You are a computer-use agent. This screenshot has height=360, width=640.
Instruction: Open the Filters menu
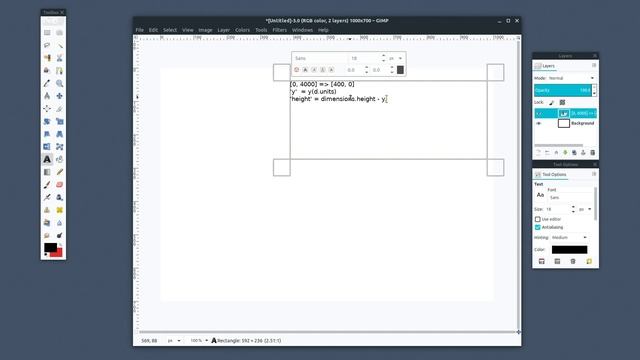[x=280, y=30]
